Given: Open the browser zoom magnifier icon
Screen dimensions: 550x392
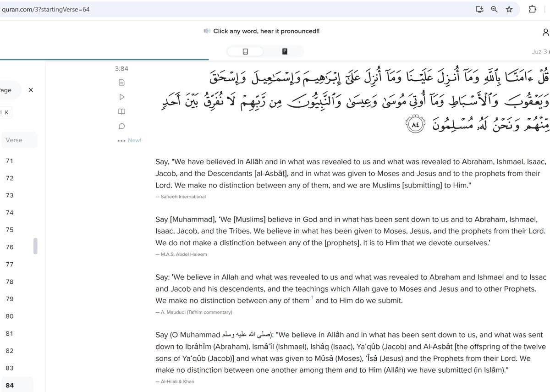Looking at the screenshot, I should (494, 9).
